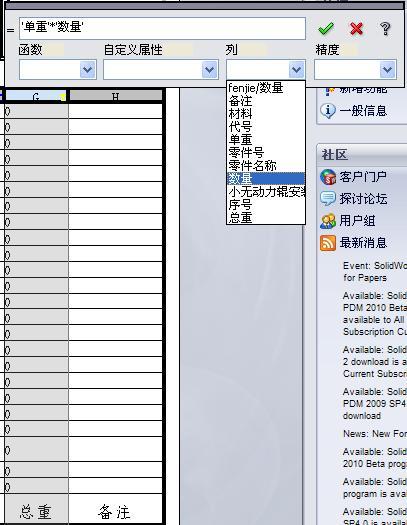This screenshot has height=525, width=407.
Task: Click column G header of the table
Action: (36, 96)
